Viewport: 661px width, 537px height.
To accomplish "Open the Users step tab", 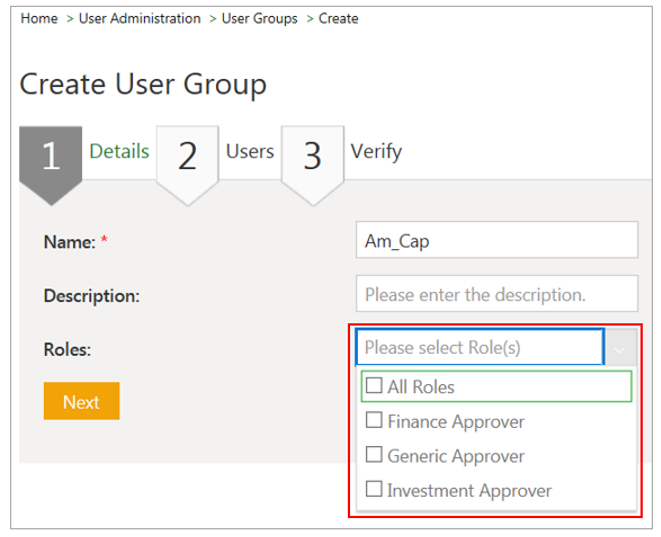I will point(249,151).
